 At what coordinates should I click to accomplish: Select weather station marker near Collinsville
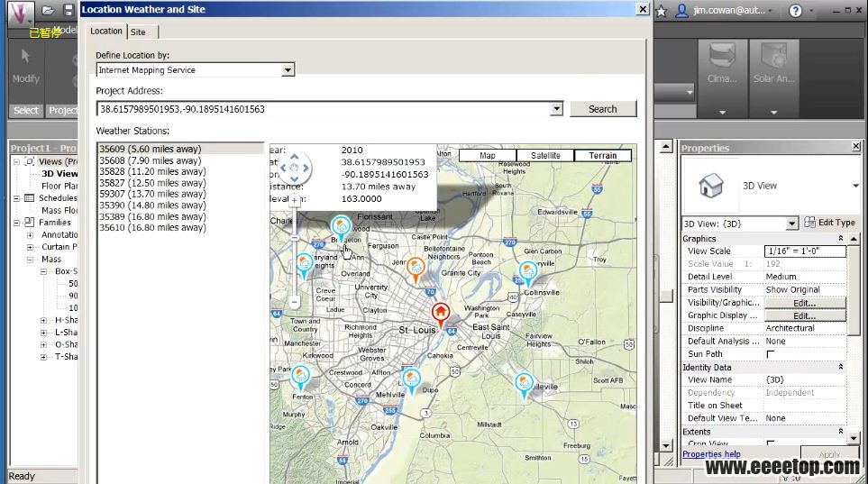528,274
